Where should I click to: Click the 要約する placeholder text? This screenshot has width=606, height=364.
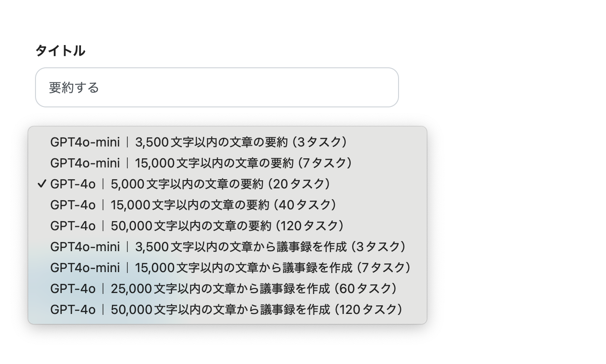point(73,87)
